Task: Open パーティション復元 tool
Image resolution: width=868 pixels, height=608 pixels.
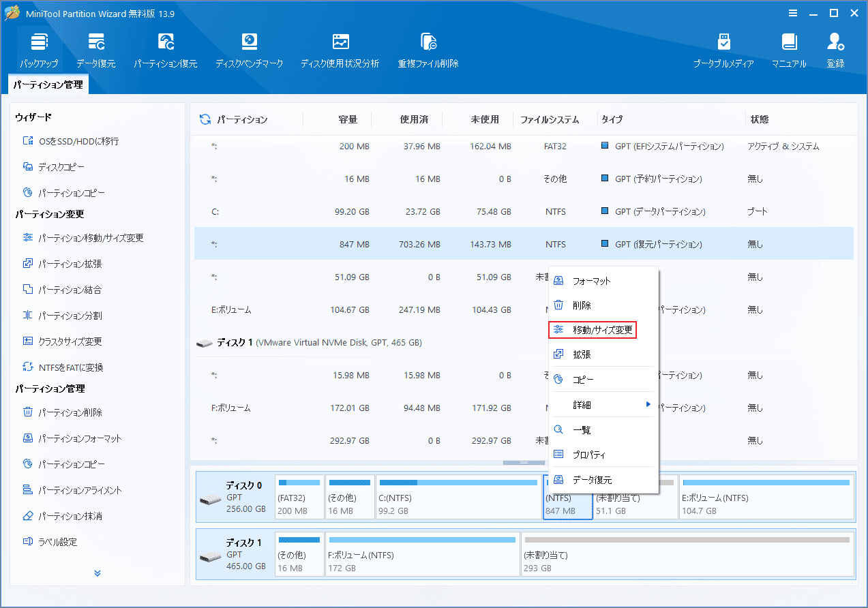Action: tap(166, 51)
